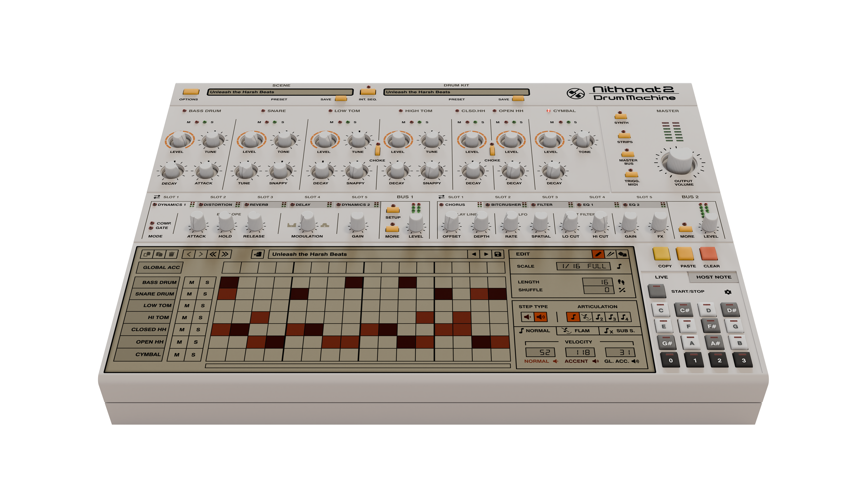Open the Scale 1/16 FULL selector
Image resolution: width=868 pixels, height=495 pixels.
tap(583, 266)
